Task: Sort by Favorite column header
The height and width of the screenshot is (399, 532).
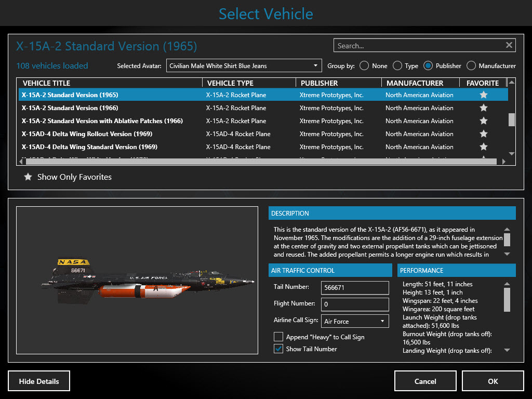Action: tap(483, 83)
